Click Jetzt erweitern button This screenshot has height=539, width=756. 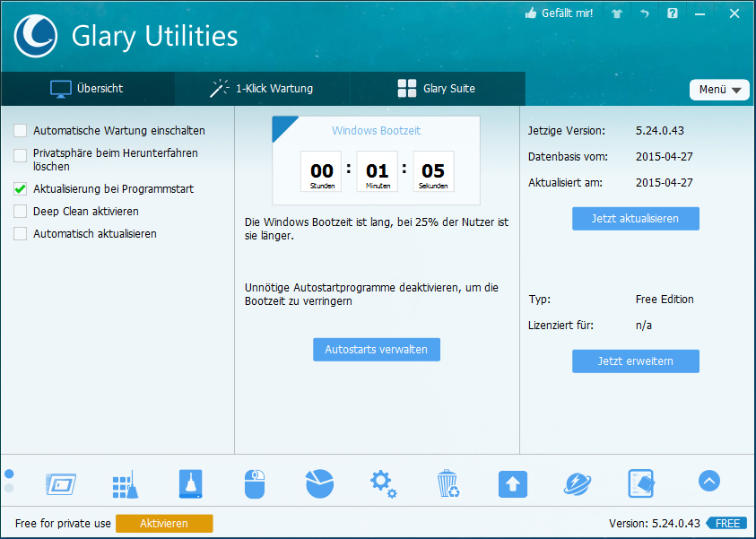tap(636, 361)
